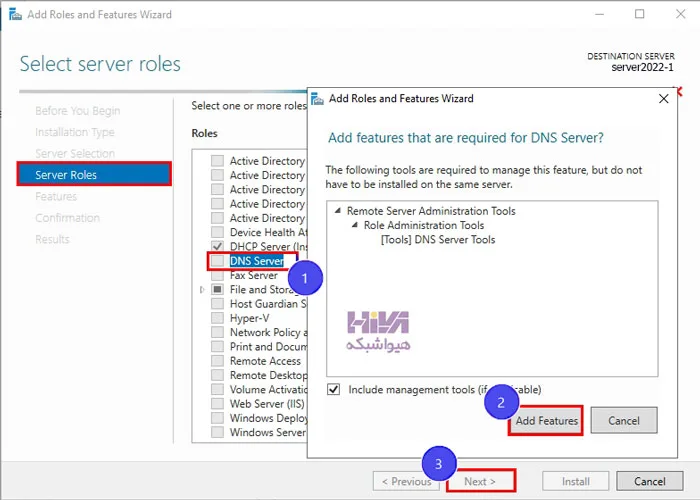Select the Role Administration Tools label
Viewport: 700px width, 500px height.
pos(424,225)
